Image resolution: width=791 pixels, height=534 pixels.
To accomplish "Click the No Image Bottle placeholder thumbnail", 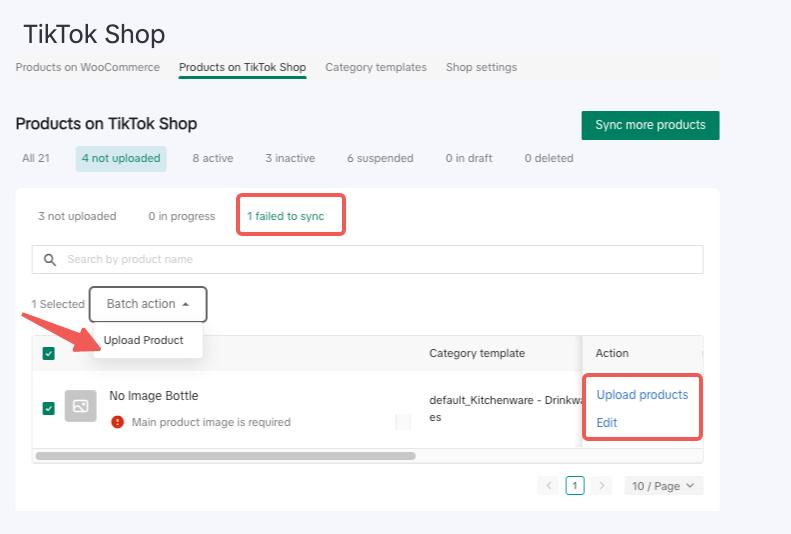I will 81,406.
